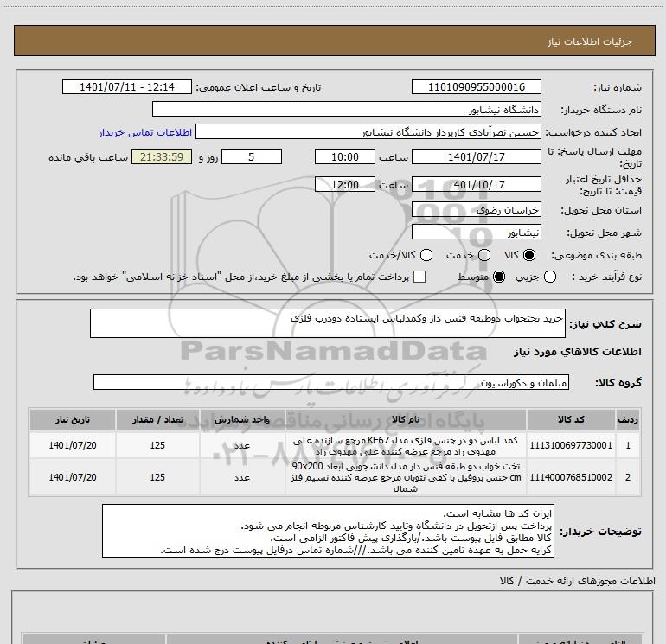
Task: Click the general description text box شرح کلی نیاز
Action: pos(328,323)
